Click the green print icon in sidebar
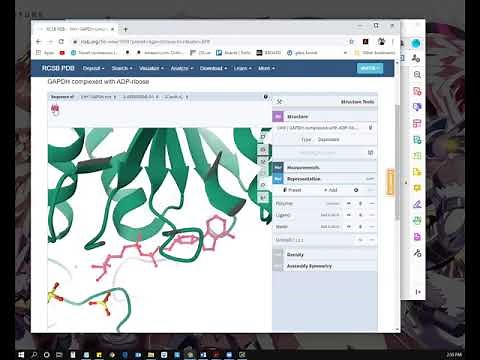 coord(417,220)
